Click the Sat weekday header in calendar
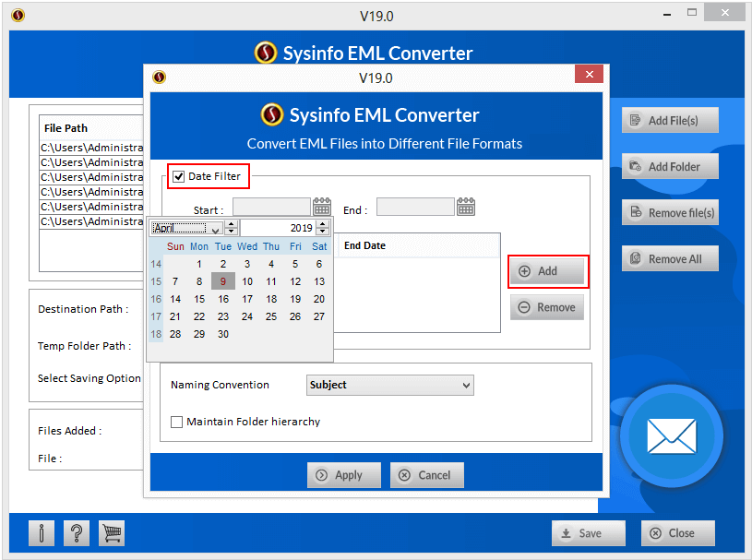The width and height of the screenshot is (752, 560). pyautogui.click(x=319, y=246)
